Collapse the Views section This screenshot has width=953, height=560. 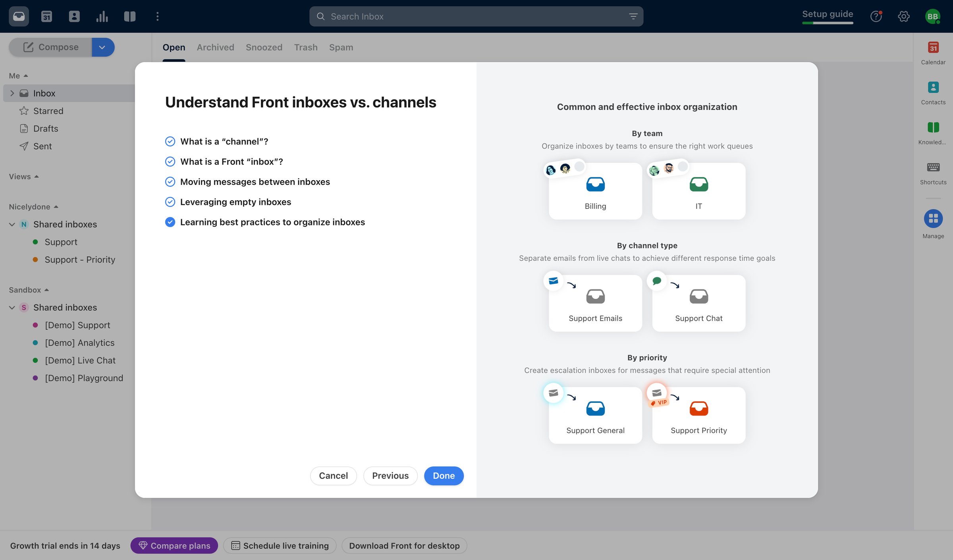(x=24, y=177)
